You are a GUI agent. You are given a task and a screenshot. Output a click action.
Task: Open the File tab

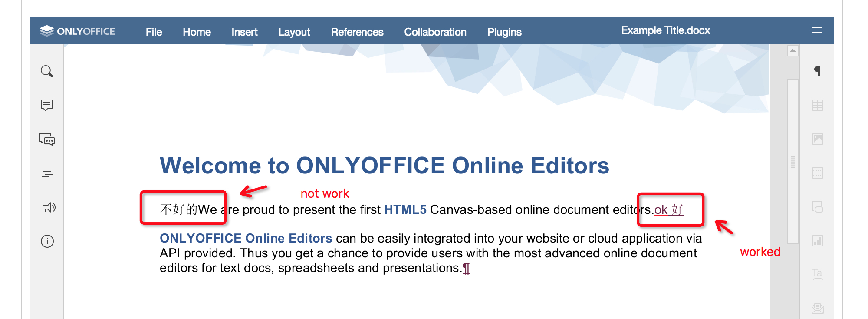pos(154,32)
